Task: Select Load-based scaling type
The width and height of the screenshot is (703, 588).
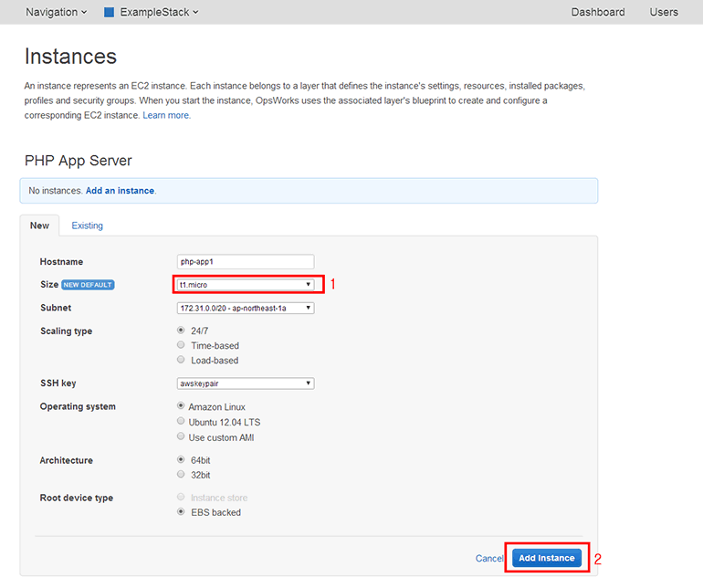Action: (x=181, y=361)
